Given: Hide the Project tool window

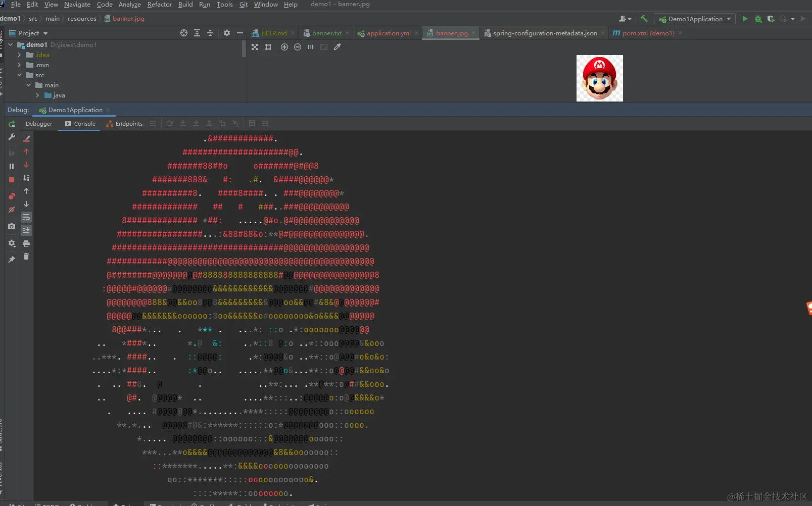Looking at the screenshot, I should pos(240,33).
